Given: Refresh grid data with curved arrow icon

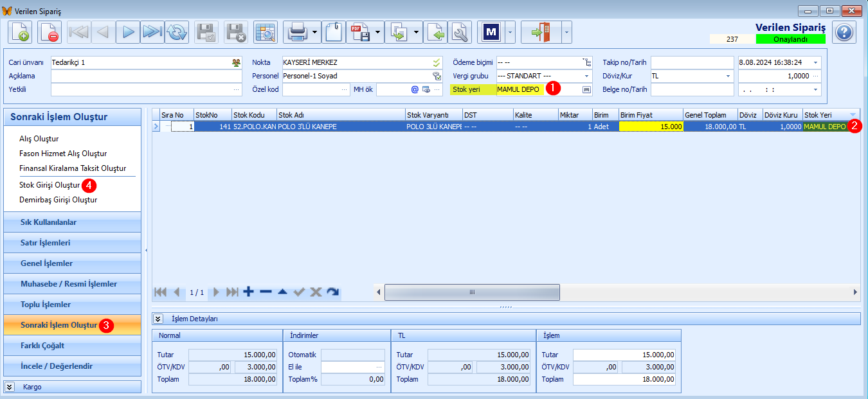Looking at the screenshot, I should (x=332, y=292).
